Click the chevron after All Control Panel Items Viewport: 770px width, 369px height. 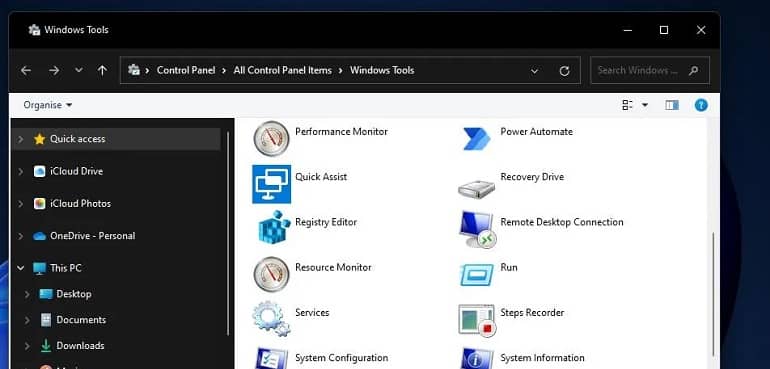340,71
